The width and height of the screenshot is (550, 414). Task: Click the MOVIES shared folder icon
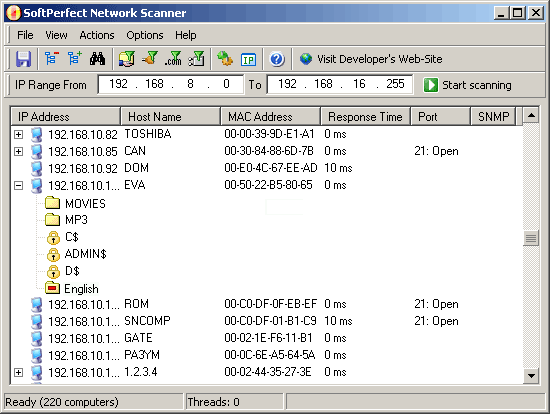53,202
